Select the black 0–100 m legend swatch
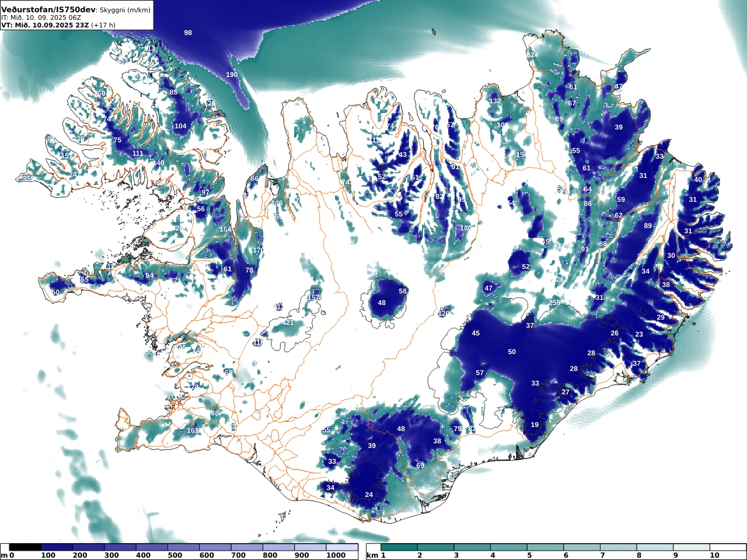747x560 pixels. coord(25,547)
